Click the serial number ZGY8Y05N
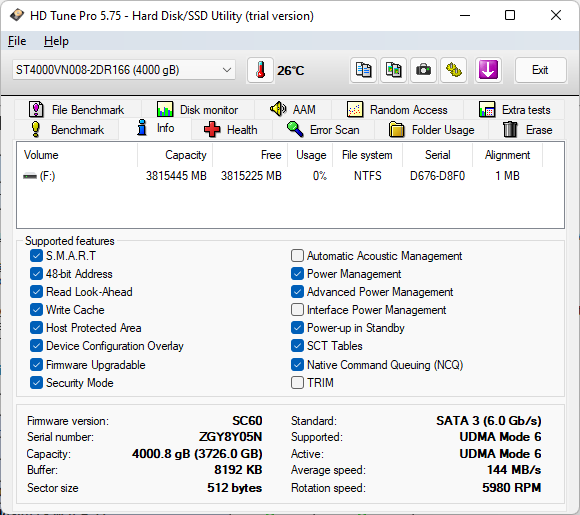 [x=230, y=437]
